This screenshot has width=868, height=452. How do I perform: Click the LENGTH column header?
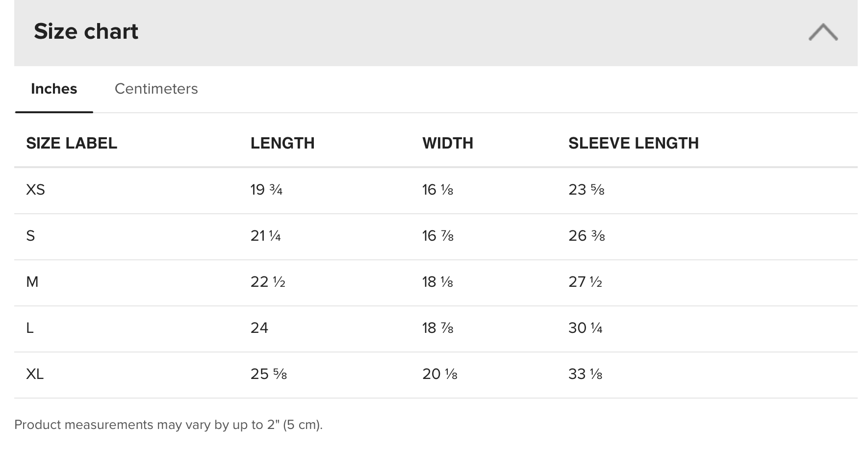point(282,143)
